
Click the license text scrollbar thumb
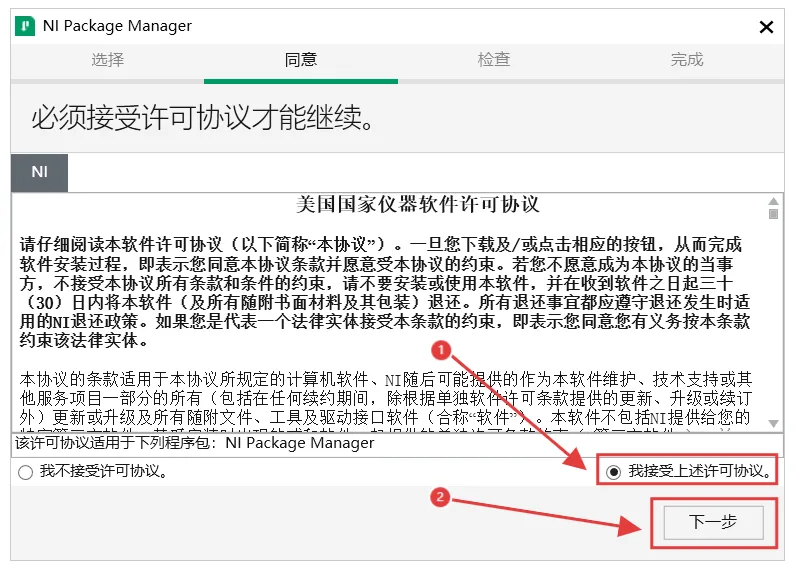[773, 214]
